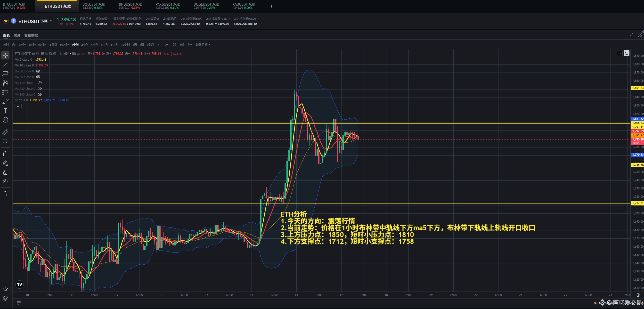Click the 1,712.31 horizontal line price label
644x309 pixels.
637,203
